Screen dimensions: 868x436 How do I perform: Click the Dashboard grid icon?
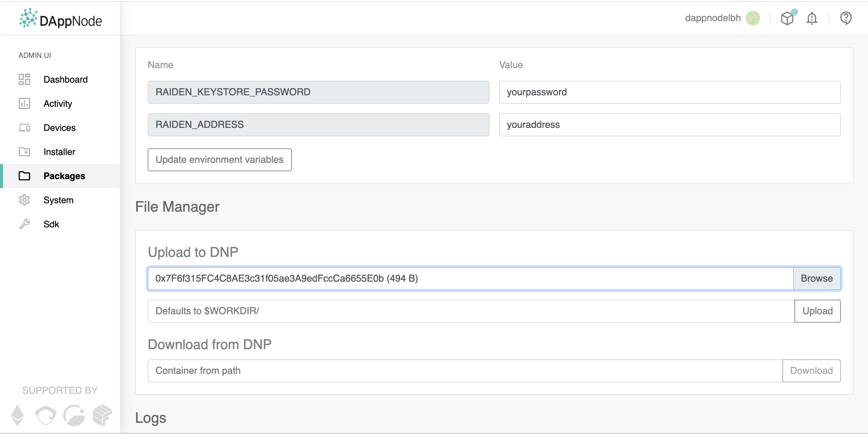click(x=24, y=80)
